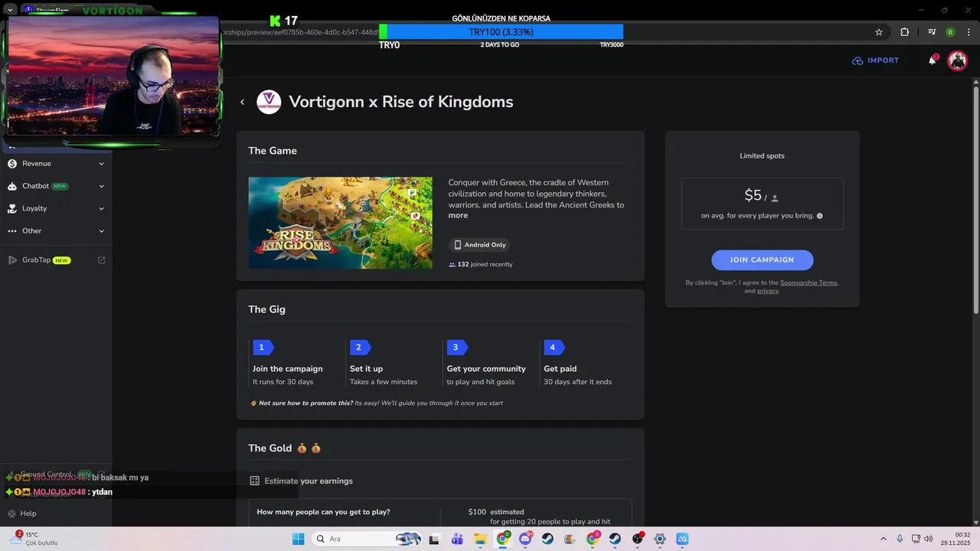Go back with the left arrow icon
This screenshot has height=551, width=980.
(x=242, y=102)
